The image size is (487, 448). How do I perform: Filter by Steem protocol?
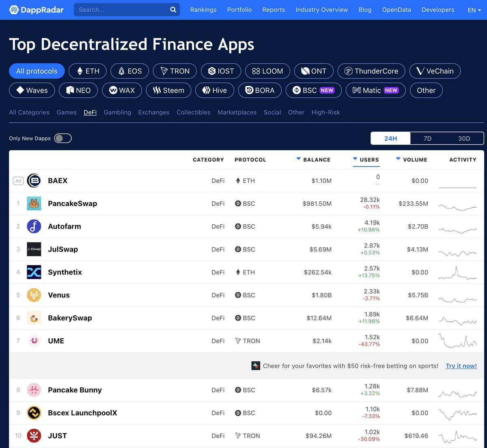pos(168,90)
